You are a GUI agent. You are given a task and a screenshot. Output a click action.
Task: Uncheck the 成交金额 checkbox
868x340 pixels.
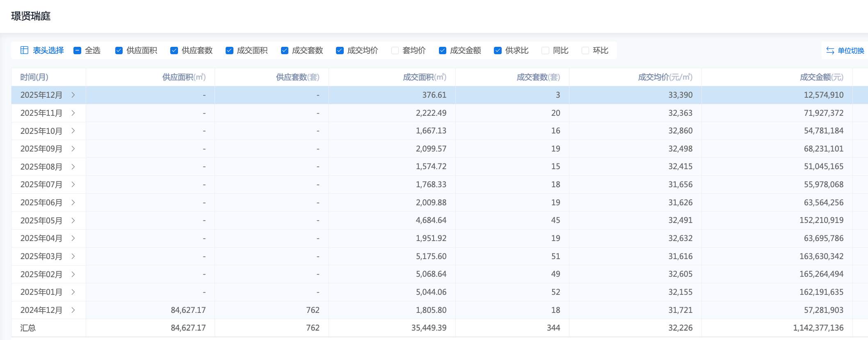(443, 51)
